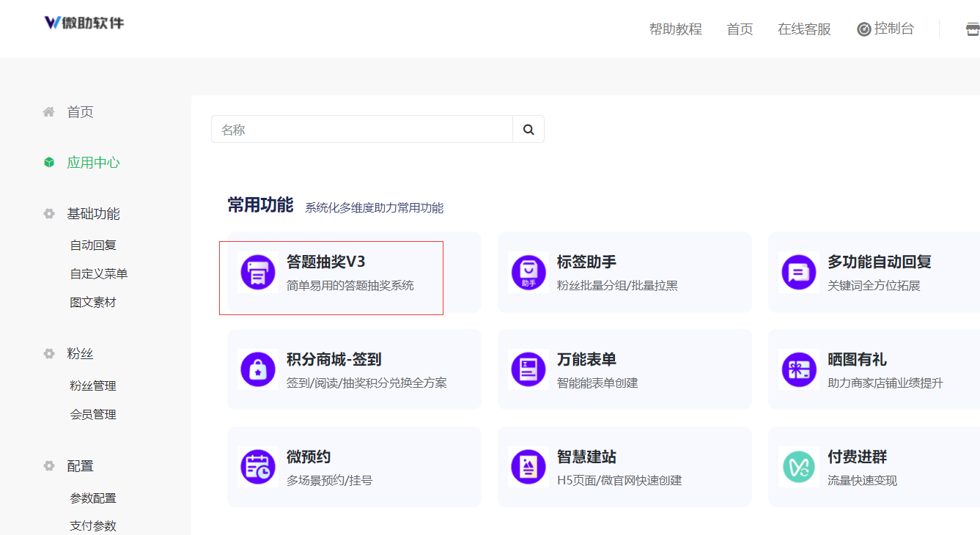
Task: Click the text 系统化多维度助力常用功能
Action: pyautogui.click(x=374, y=208)
